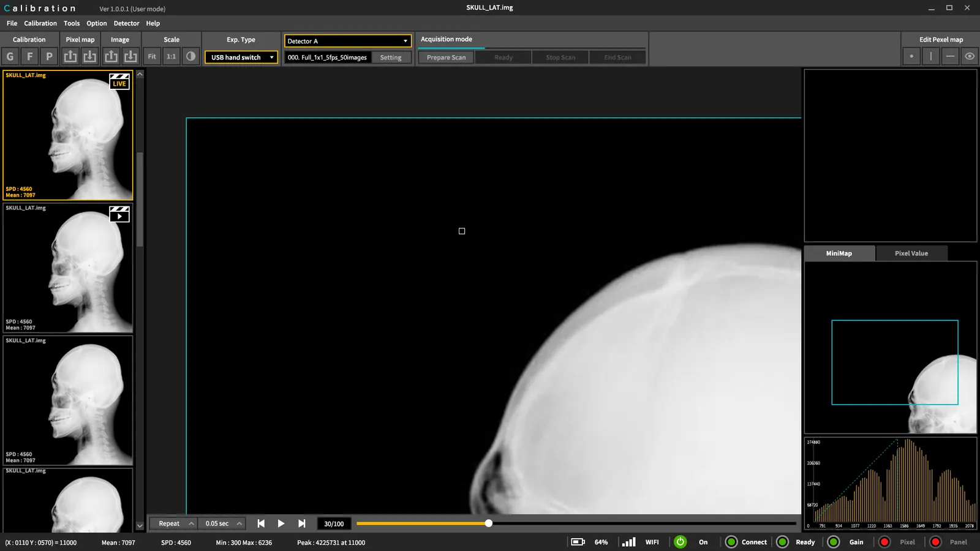Select the horizontal line pixel edit tool
The image size is (980, 551).
tap(950, 56)
